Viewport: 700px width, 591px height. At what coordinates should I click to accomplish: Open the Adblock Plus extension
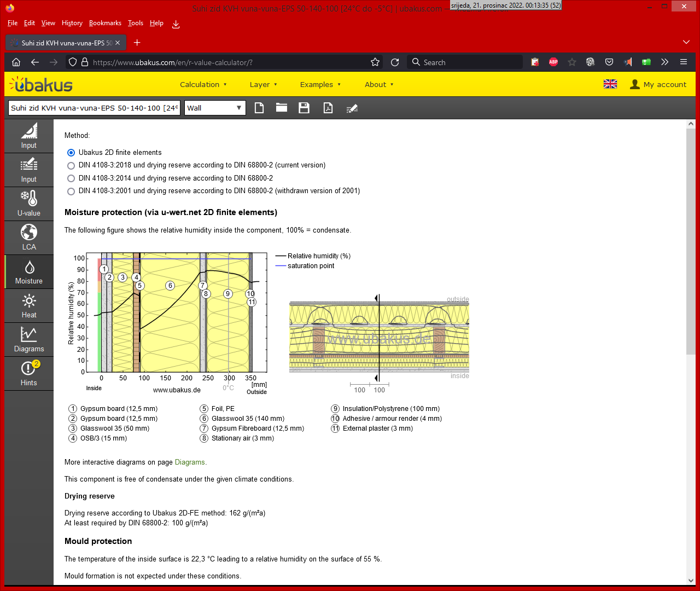coord(553,62)
